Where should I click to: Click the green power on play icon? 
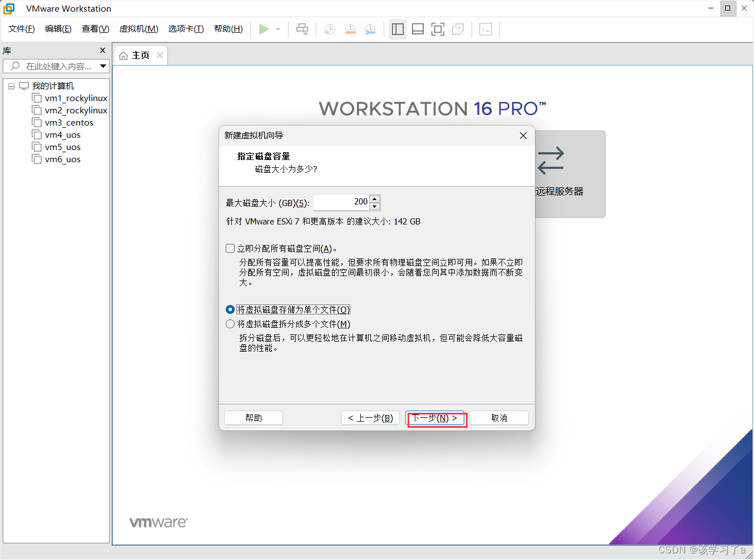click(x=264, y=29)
